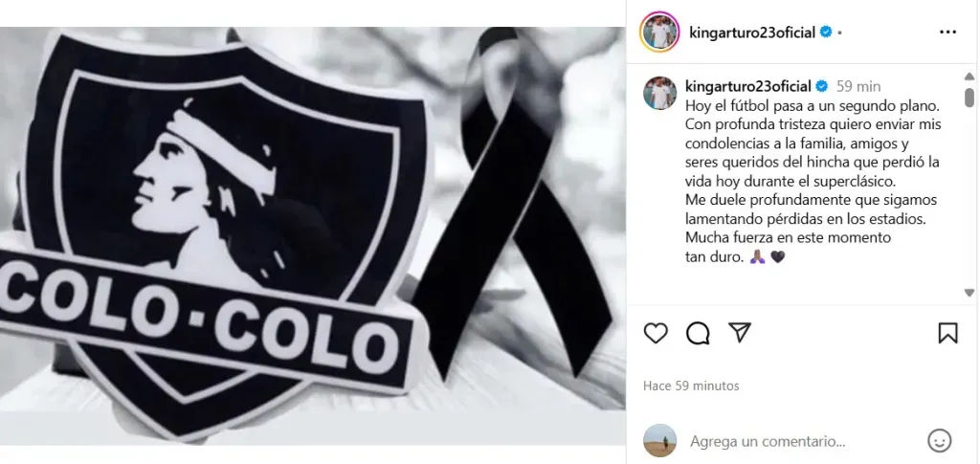Image resolution: width=980 pixels, height=464 pixels.
Task: Click the verified badge next to the caption username
Action: [821, 86]
